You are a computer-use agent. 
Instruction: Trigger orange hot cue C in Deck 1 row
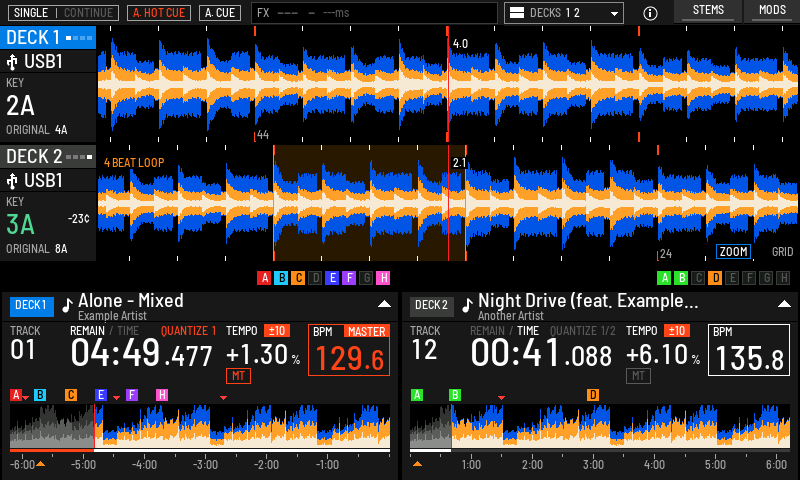tap(298, 278)
